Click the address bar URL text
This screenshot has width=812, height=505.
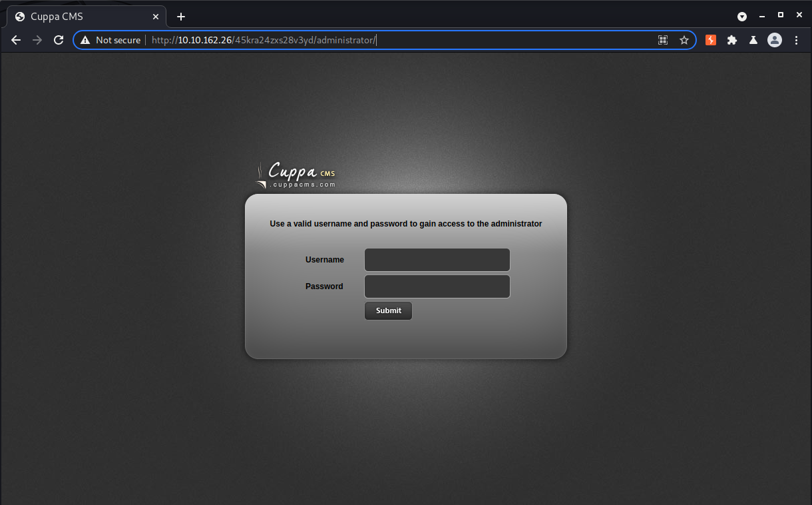click(x=264, y=40)
